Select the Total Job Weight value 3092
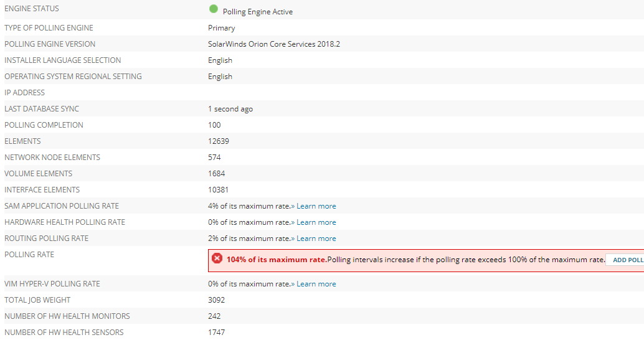 (217, 300)
